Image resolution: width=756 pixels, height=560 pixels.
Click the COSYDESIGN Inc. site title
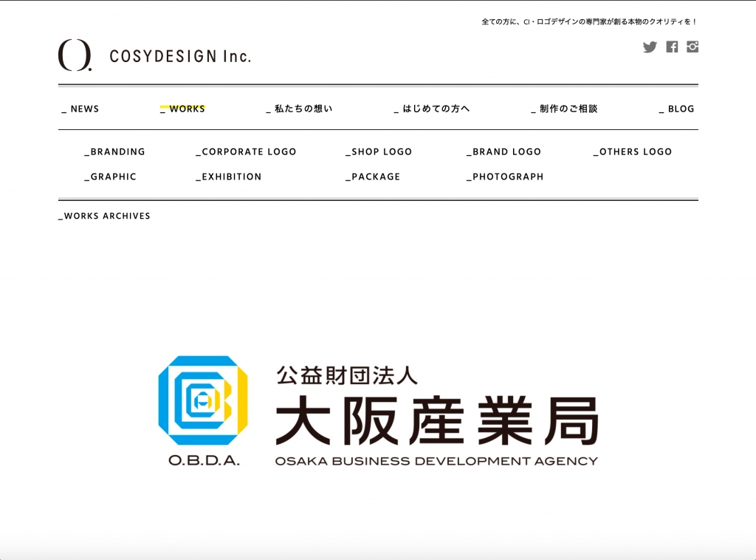(x=180, y=56)
